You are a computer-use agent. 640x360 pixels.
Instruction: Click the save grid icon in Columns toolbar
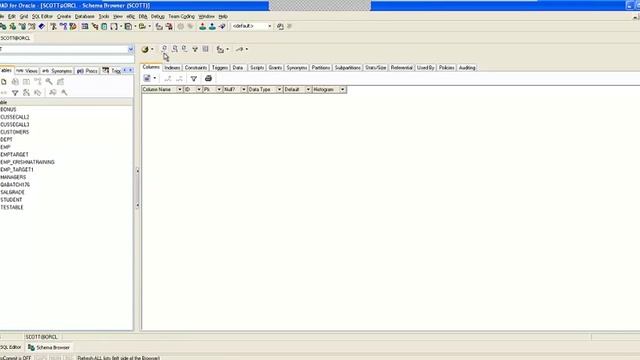[147, 78]
